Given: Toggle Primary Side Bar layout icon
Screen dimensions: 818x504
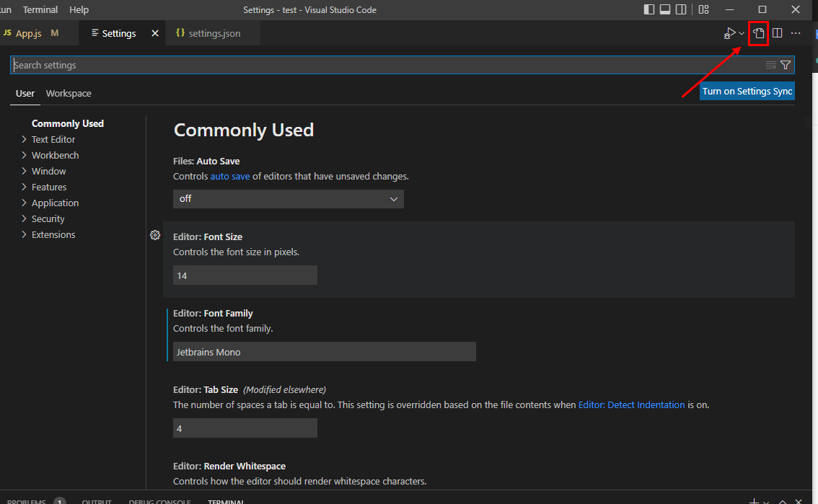Looking at the screenshot, I should 649,9.
